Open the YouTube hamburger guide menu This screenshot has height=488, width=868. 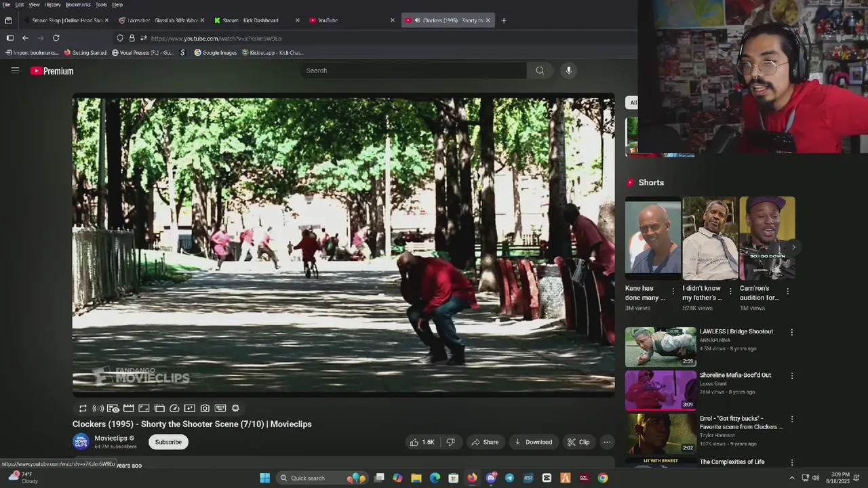point(15,70)
